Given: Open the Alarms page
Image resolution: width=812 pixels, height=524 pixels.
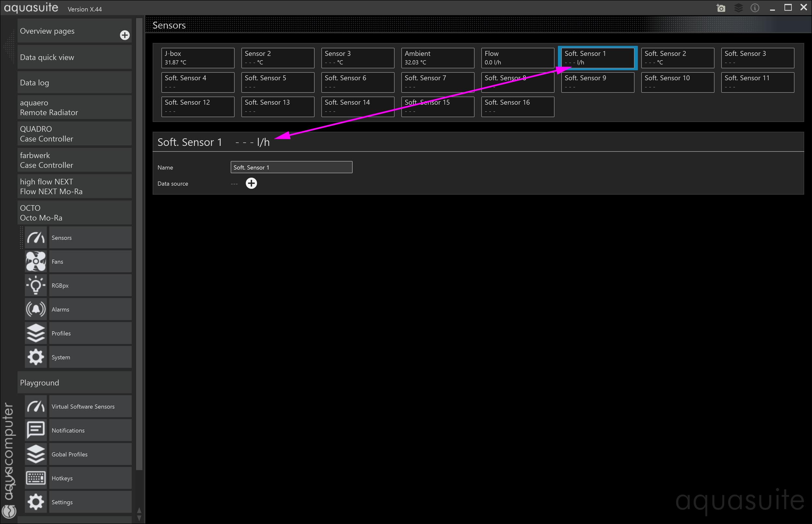Looking at the screenshot, I should pyautogui.click(x=90, y=309).
